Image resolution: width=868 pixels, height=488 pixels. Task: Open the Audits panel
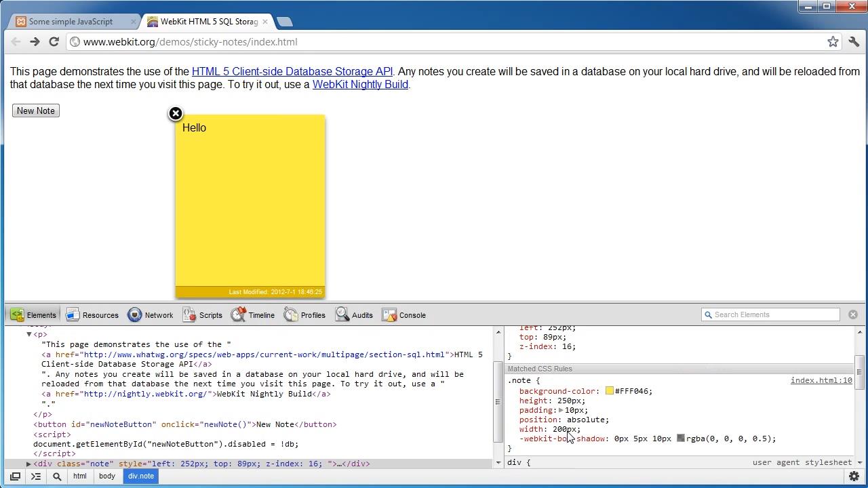point(354,315)
